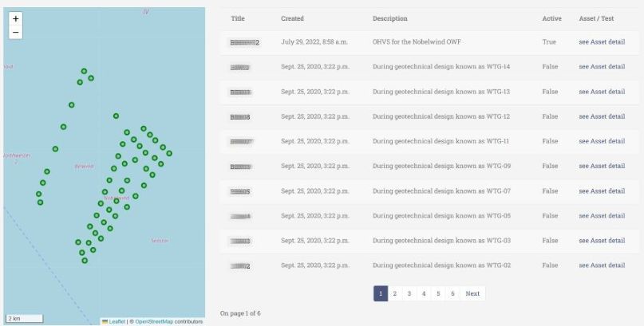
Task: Go to page 2 of results
Action: click(395, 293)
